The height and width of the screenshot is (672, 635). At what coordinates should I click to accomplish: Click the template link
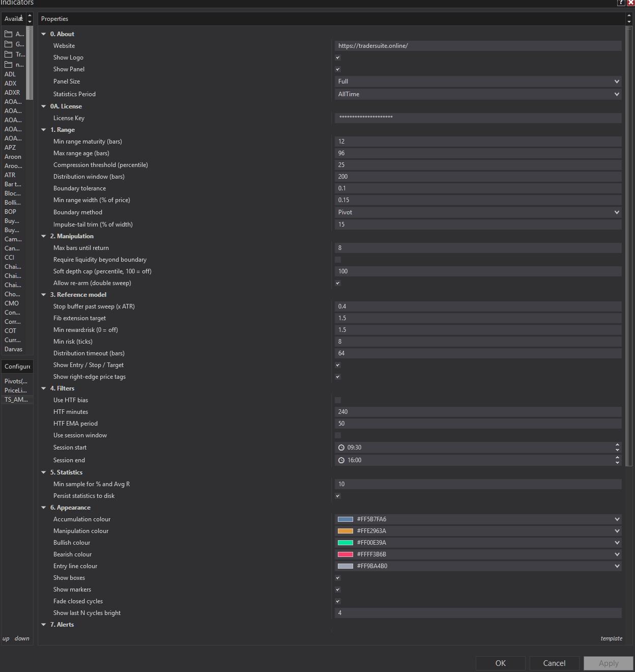point(611,638)
